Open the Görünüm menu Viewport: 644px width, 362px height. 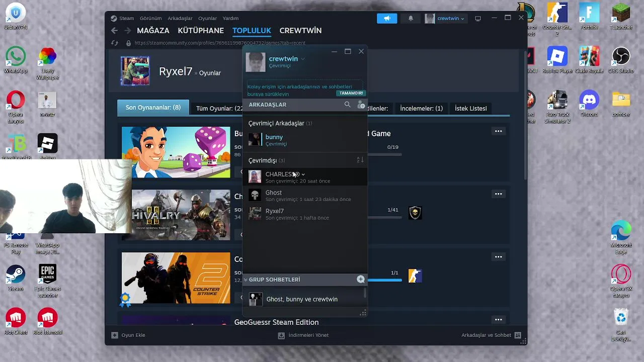click(x=150, y=18)
